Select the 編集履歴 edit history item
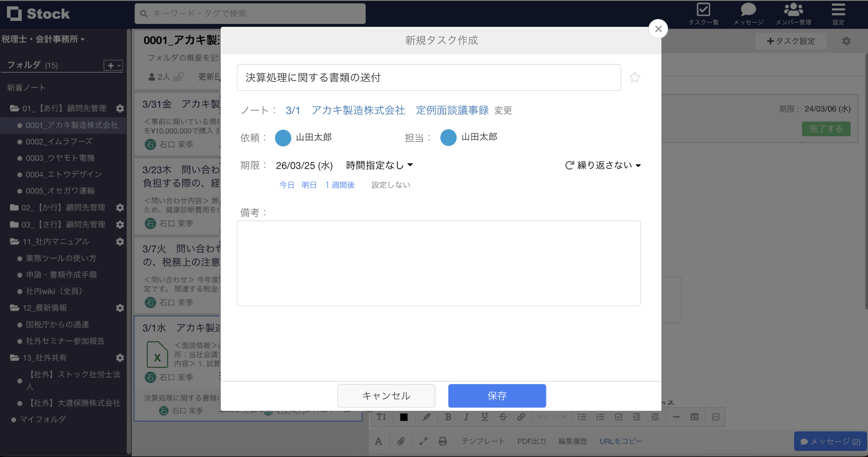Image resolution: width=868 pixels, height=457 pixels. (572, 441)
